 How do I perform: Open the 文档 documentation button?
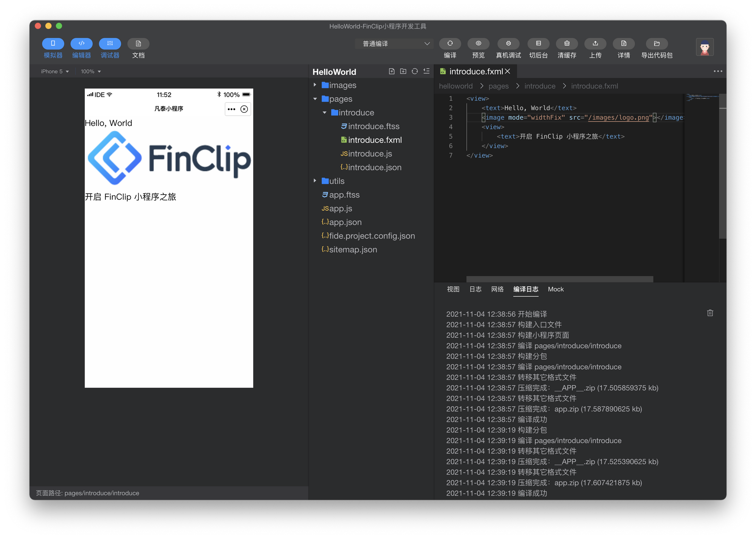[x=138, y=43]
